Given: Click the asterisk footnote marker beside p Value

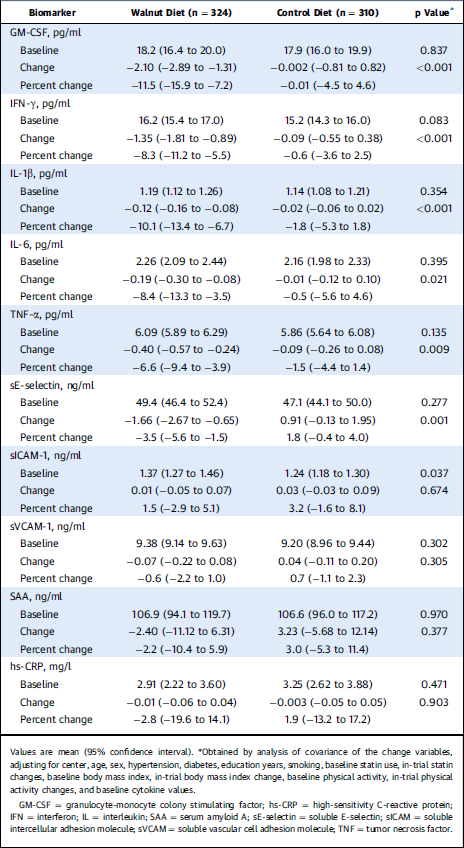Looking at the screenshot, I should (451, 9).
